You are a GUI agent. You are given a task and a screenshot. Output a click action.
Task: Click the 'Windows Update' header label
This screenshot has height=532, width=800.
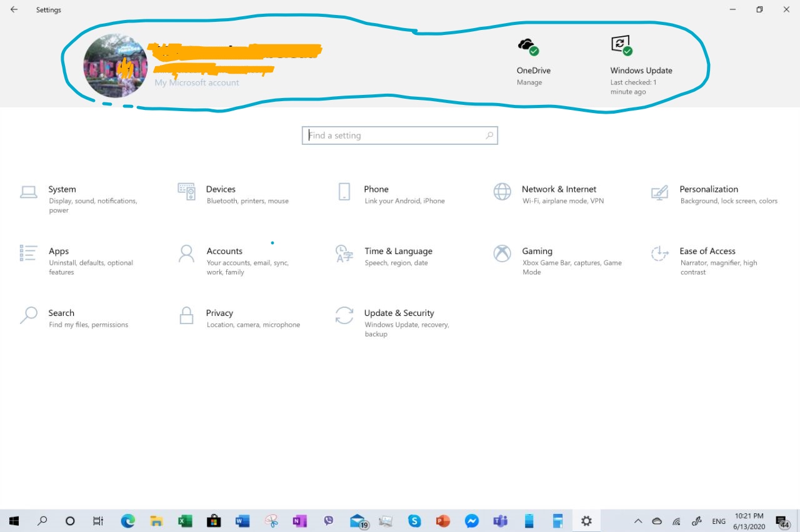(x=641, y=71)
